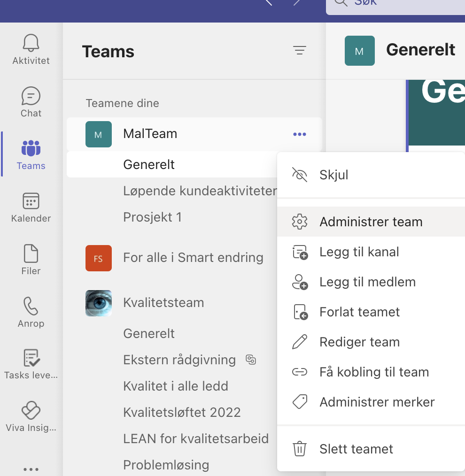Click the M avatar in Generelt header
This screenshot has height=476, width=465.
[x=360, y=51]
